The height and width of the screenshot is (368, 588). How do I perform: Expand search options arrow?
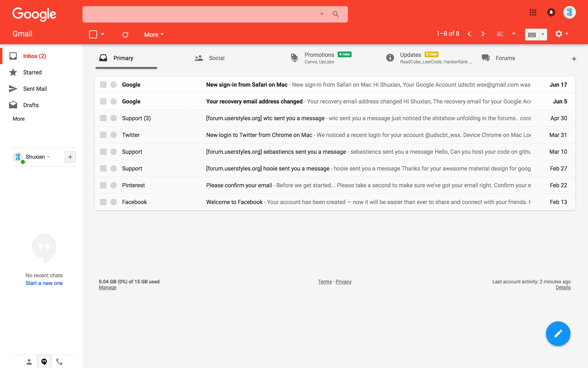pyautogui.click(x=322, y=14)
